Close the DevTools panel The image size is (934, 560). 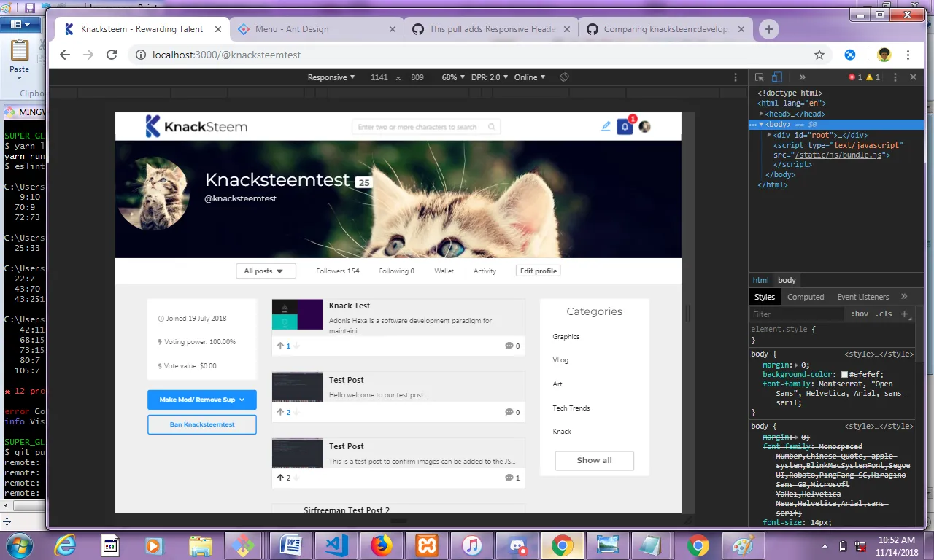click(x=913, y=77)
